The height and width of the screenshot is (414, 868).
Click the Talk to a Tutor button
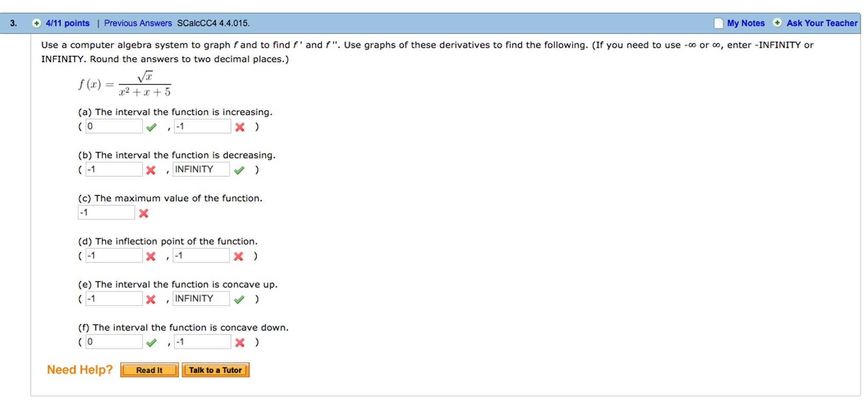[x=216, y=370]
